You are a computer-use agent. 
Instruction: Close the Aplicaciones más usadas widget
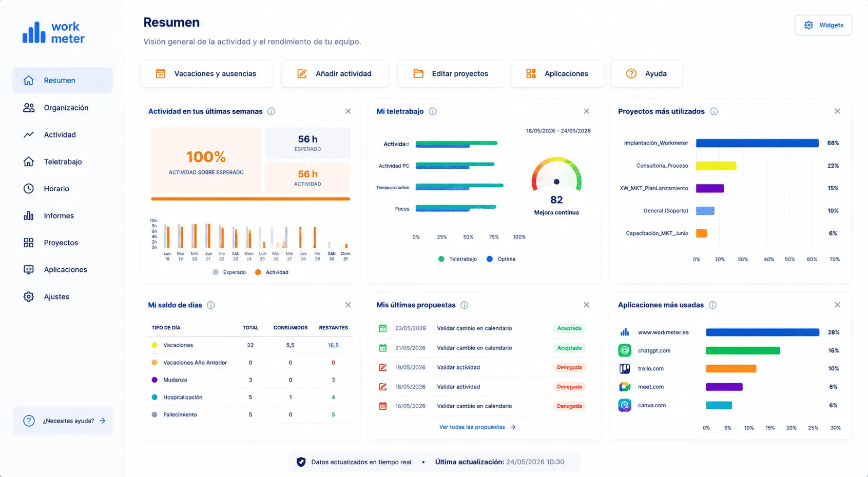click(837, 305)
